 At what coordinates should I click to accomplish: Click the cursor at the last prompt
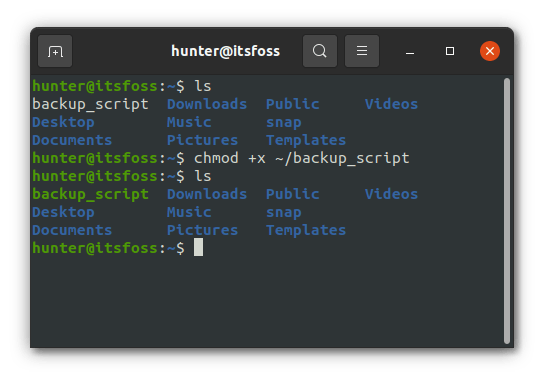[198, 247]
